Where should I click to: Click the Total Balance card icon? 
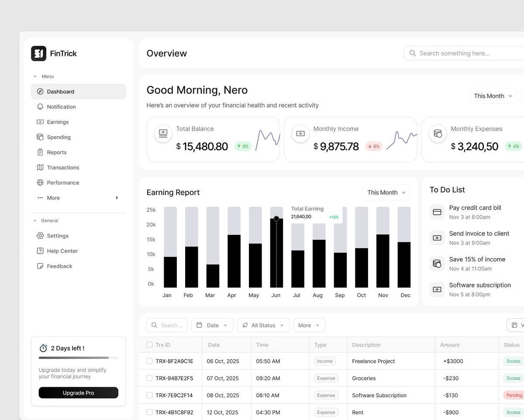click(x=163, y=133)
